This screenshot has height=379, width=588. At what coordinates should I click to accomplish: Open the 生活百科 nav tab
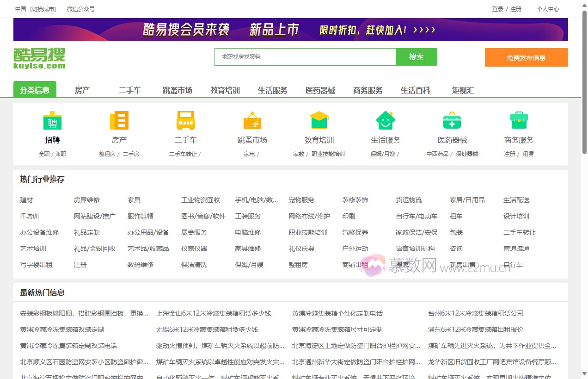[416, 90]
